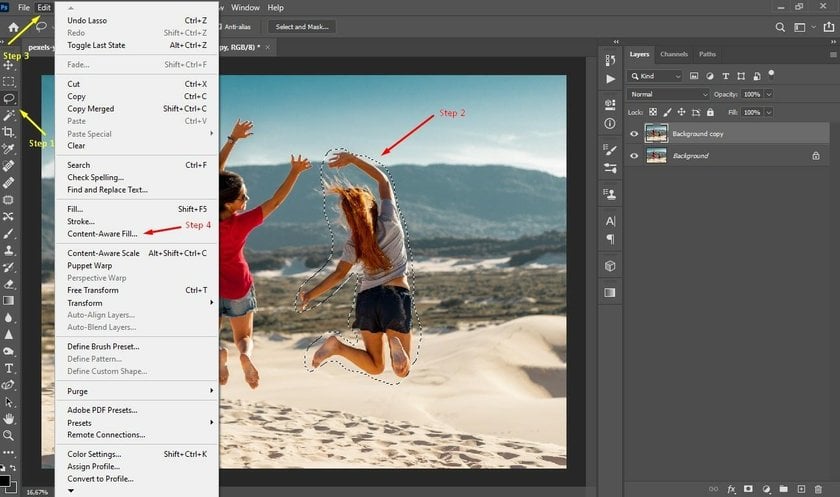The image size is (840, 497).
Task: Click the Select and Mask button
Action: coord(302,27)
